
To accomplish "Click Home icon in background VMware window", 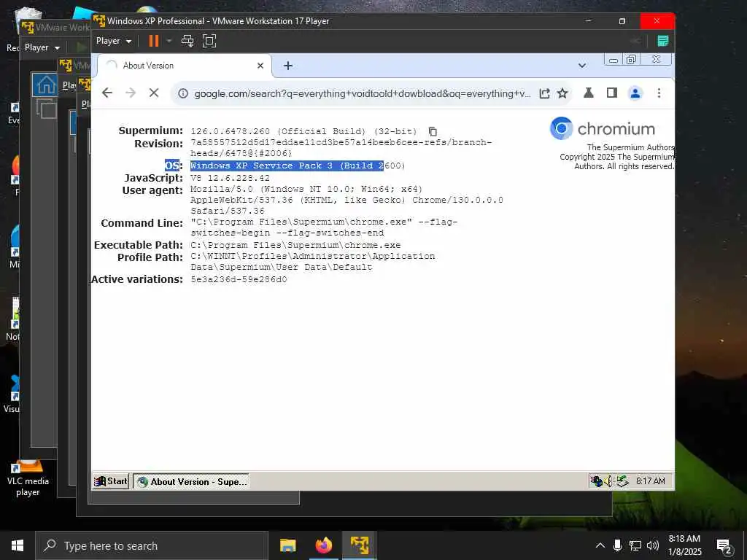I will click(46, 85).
